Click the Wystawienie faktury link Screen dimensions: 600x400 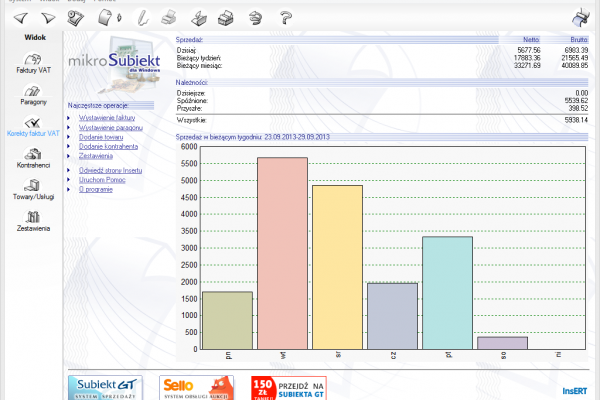coord(105,118)
